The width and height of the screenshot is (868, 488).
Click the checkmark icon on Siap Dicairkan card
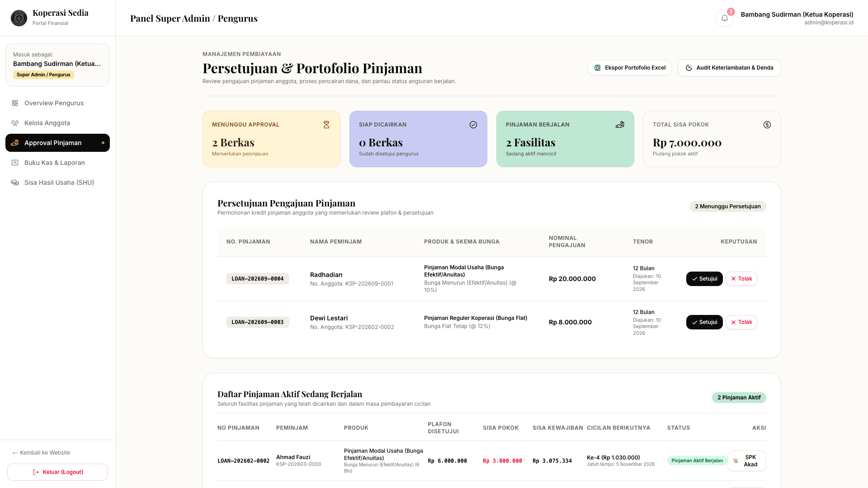(x=473, y=125)
